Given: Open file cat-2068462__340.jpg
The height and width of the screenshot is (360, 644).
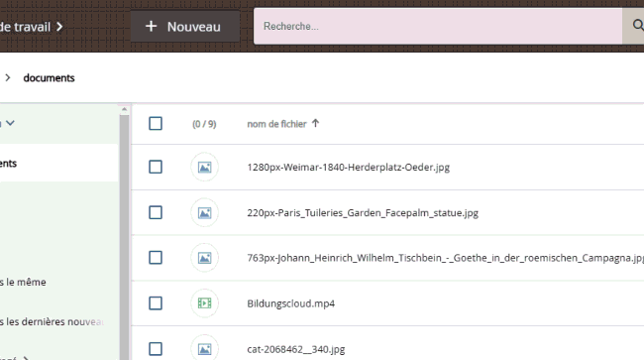Looking at the screenshot, I should (x=295, y=349).
